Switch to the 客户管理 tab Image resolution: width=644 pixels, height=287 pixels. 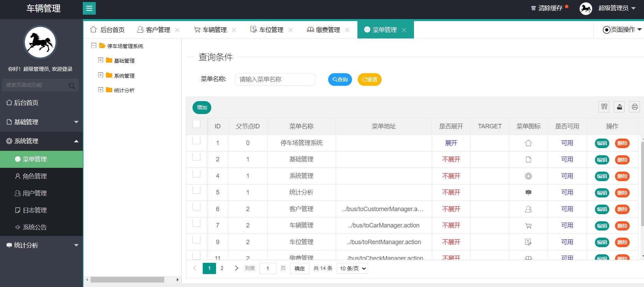point(154,30)
